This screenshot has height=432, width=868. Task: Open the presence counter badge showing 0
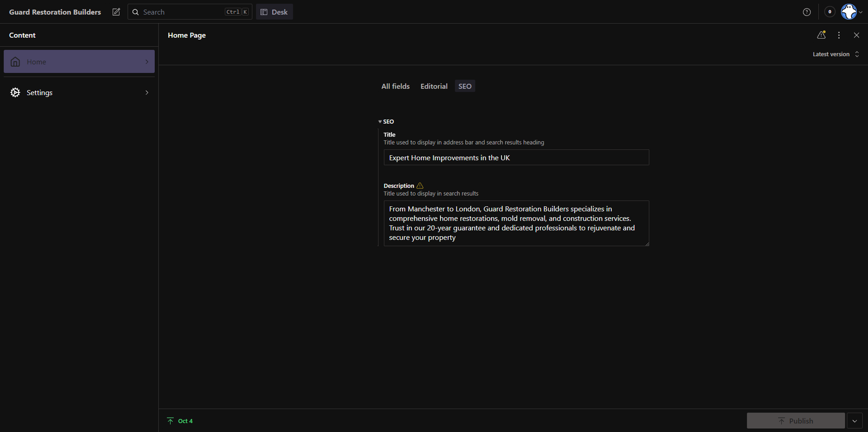point(830,12)
